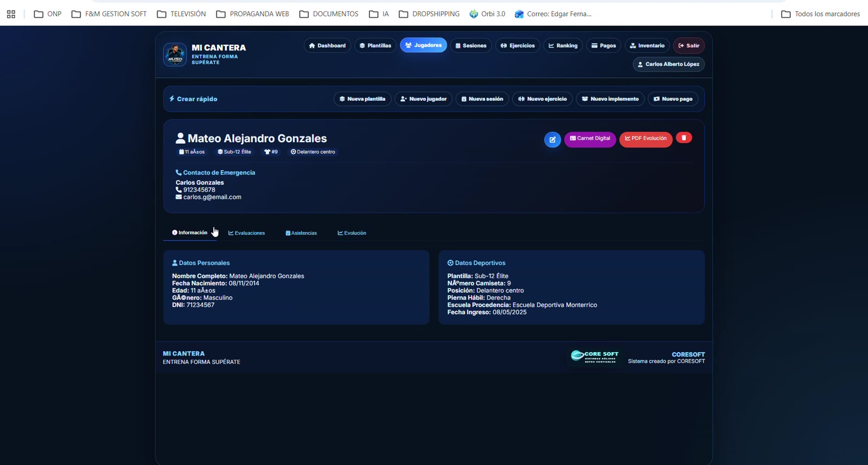Viewport: 868px width, 465px height.
Task: Open the F&M GESTION SOFT bookmark folder
Action: click(109, 14)
